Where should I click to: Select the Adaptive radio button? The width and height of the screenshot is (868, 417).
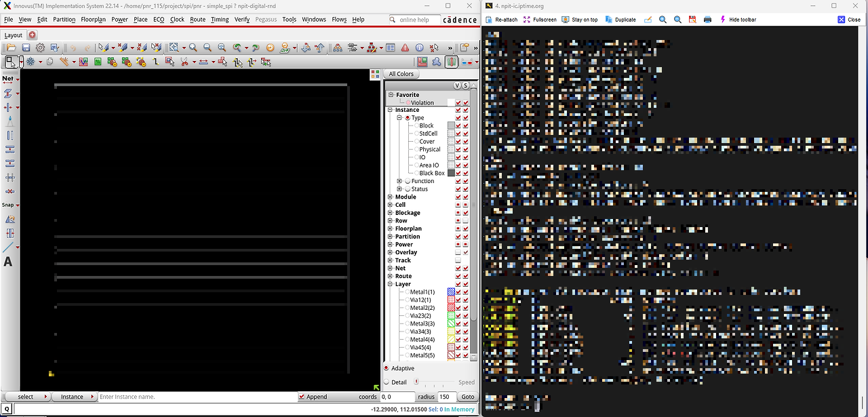[x=387, y=368]
